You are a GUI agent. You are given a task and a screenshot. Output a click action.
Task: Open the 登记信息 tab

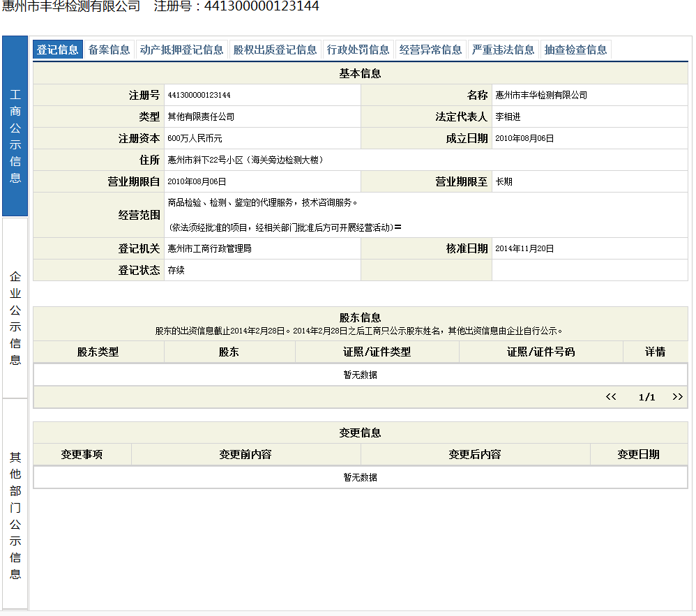pyautogui.click(x=58, y=50)
